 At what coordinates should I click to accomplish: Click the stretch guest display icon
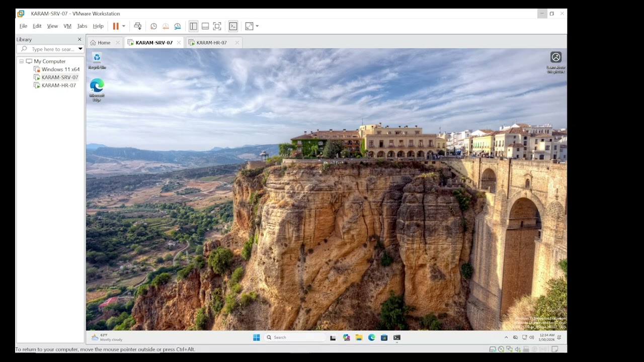coord(249,26)
